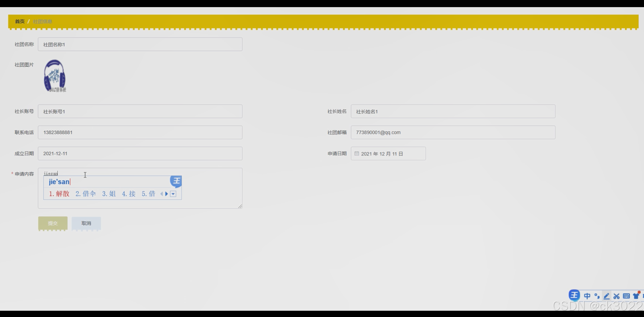Click the 社团图片 headphone logo image
Image resolution: width=644 pixels, height=317 pixels.
click(55, 76)
